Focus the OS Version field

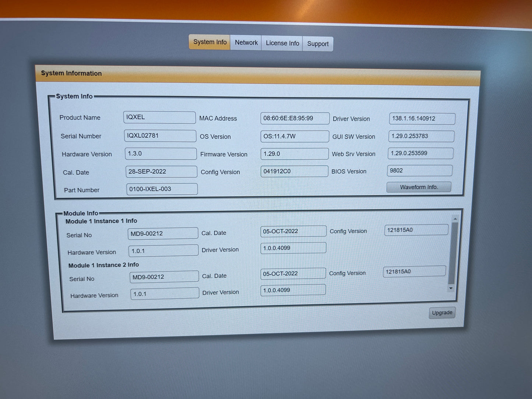click(x=295, y=136)
